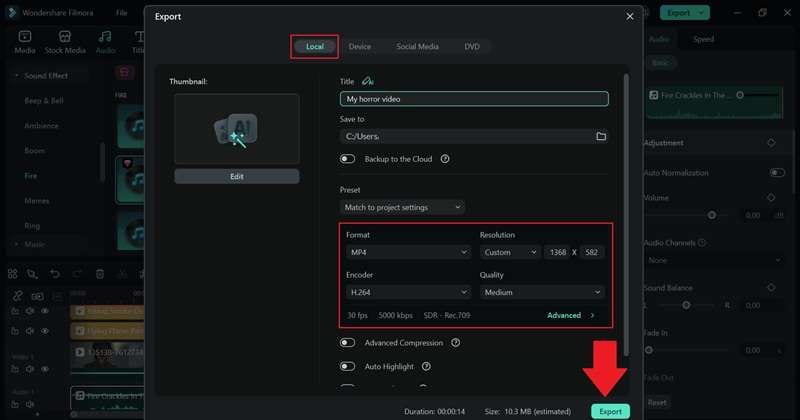Enable Backup to the Cloud toggle
This screenshot has height=420, width=800.
point(347,159)
